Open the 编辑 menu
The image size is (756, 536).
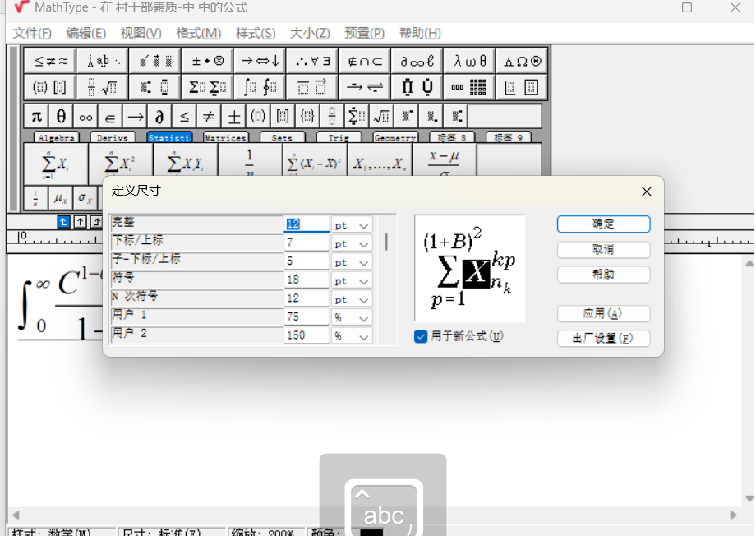[x=85, y=33]
